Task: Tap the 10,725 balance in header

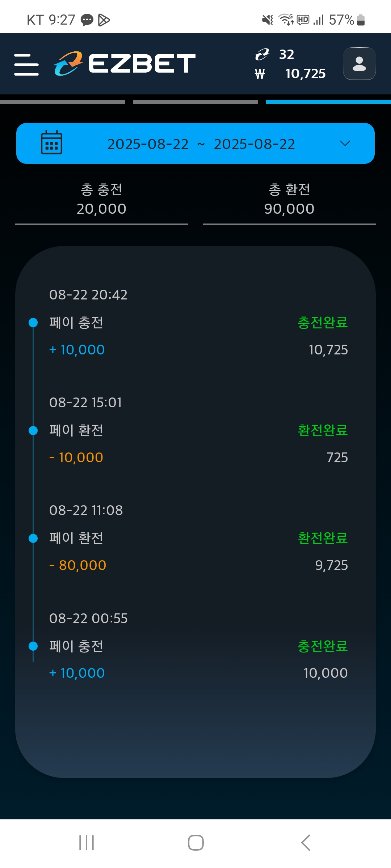Action: tap(305, 74)
